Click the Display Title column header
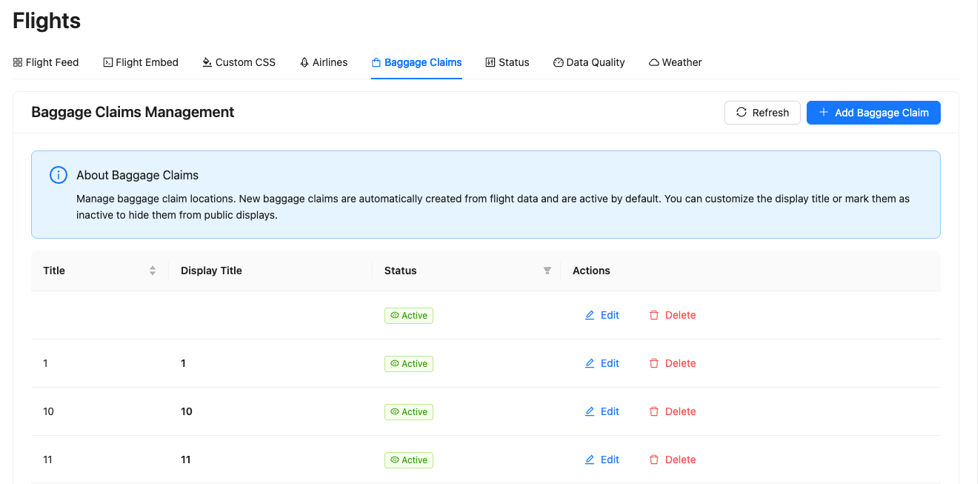 [x=211, y=271]
